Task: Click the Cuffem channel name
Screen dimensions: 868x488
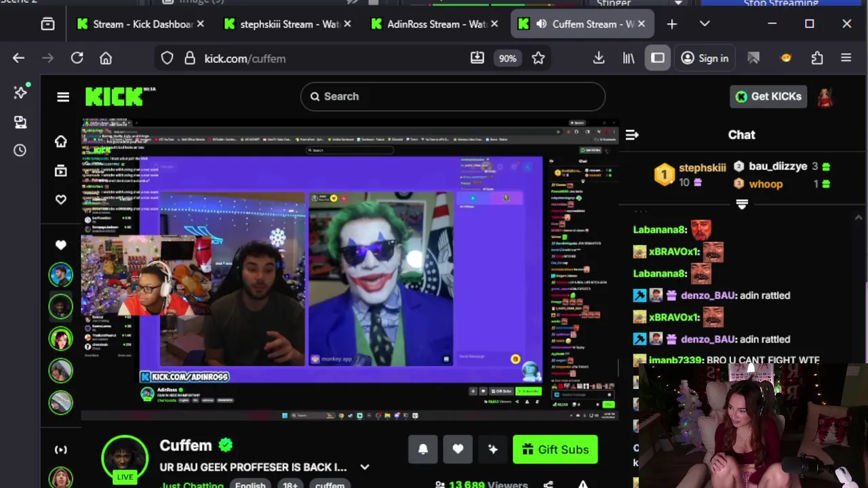Action: 186,445
